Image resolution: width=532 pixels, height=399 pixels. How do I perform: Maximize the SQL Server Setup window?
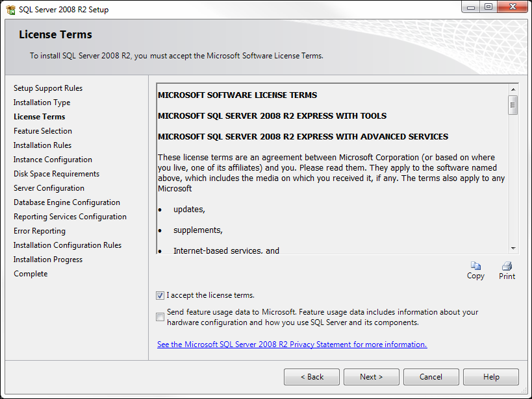[x=488, y=6]
